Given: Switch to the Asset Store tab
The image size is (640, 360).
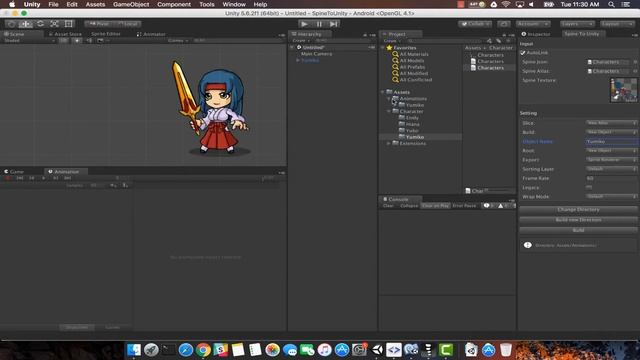Looking at the screenshot, I should coord(65,34).
